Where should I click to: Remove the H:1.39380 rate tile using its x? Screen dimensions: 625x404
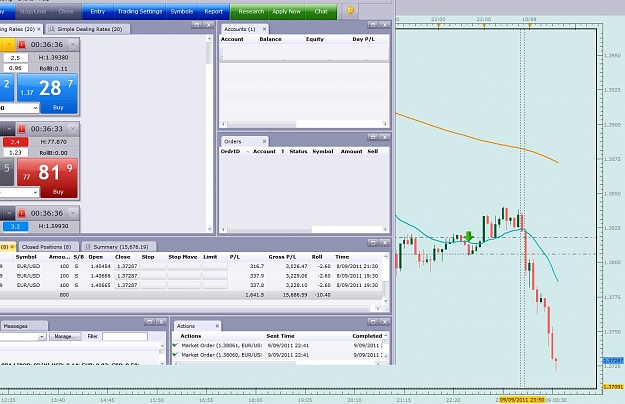click(x=73, y=44)
